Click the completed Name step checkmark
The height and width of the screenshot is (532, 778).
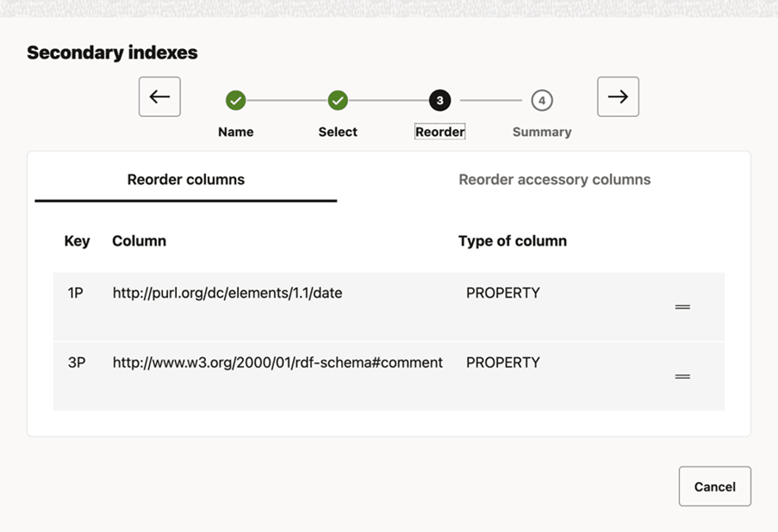(235, 101)
